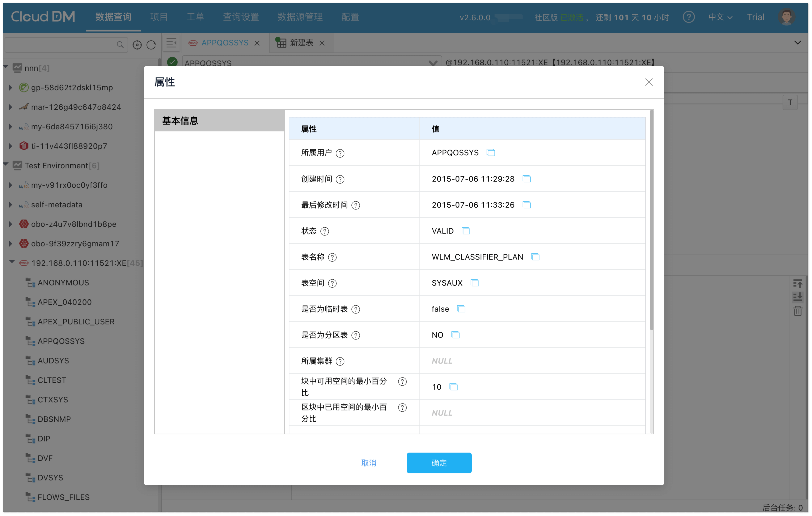Click help icon beside 是否为分区表
Viewport: 812px width, 516px height.
355,335
